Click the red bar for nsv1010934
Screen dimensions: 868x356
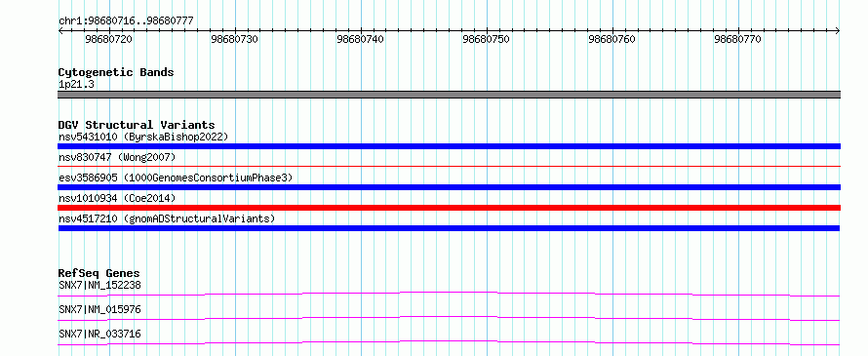coord(449,208)
